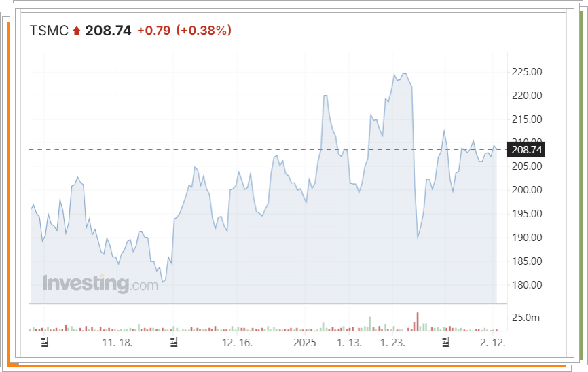This screenshot has height=372, width=588.
Task: Click the (+0.38%) percentage change
Action: 204,31
